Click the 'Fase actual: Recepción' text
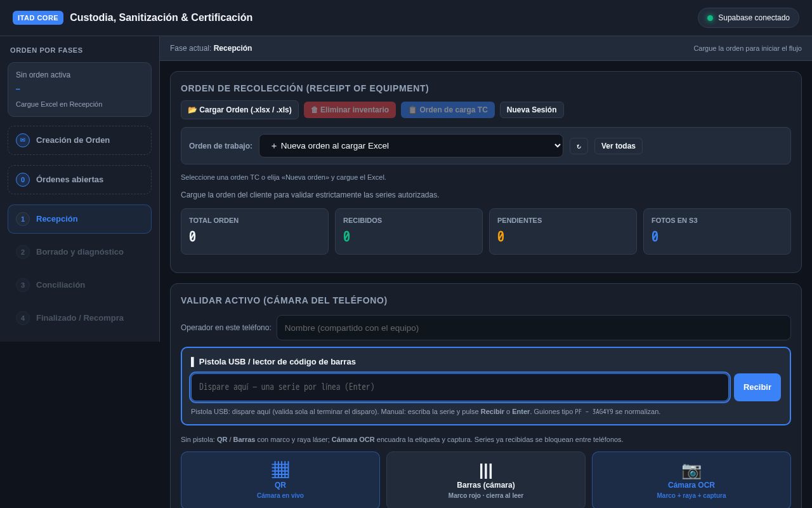The image size is (812, 508). pyautogui.click(x=211, y=48)
